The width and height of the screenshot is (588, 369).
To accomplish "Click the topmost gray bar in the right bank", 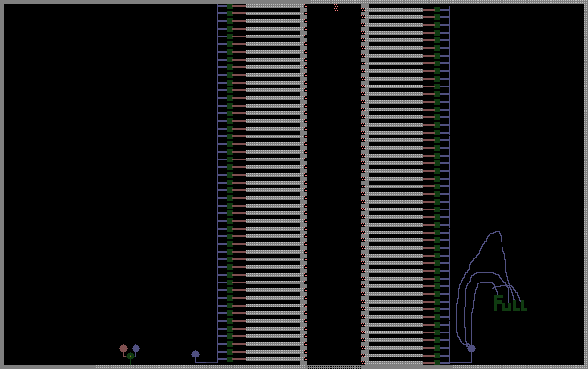I will (396, 10).
